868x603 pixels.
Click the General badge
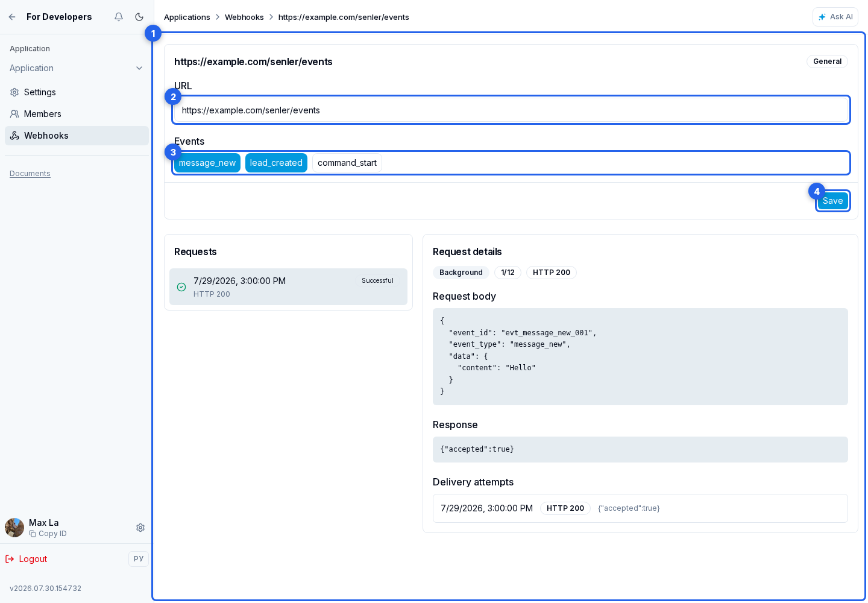click(827, 62)
